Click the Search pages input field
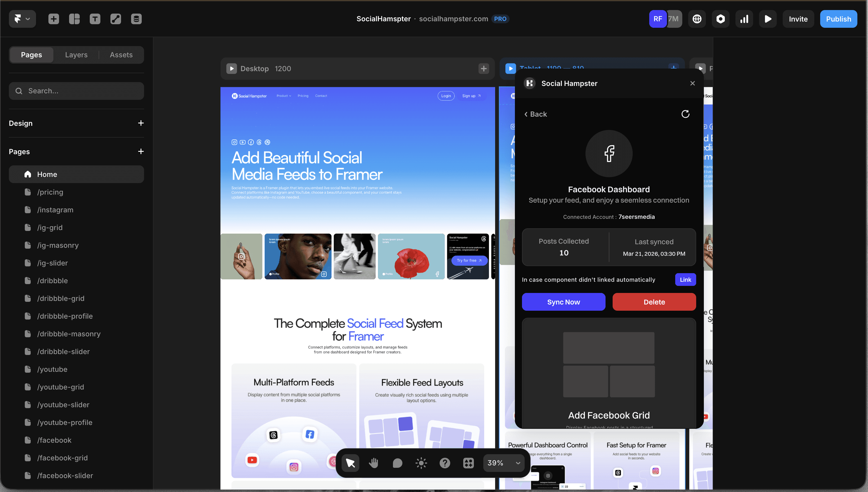The height and width of the screenshot is (492, 868). (76, 91)
